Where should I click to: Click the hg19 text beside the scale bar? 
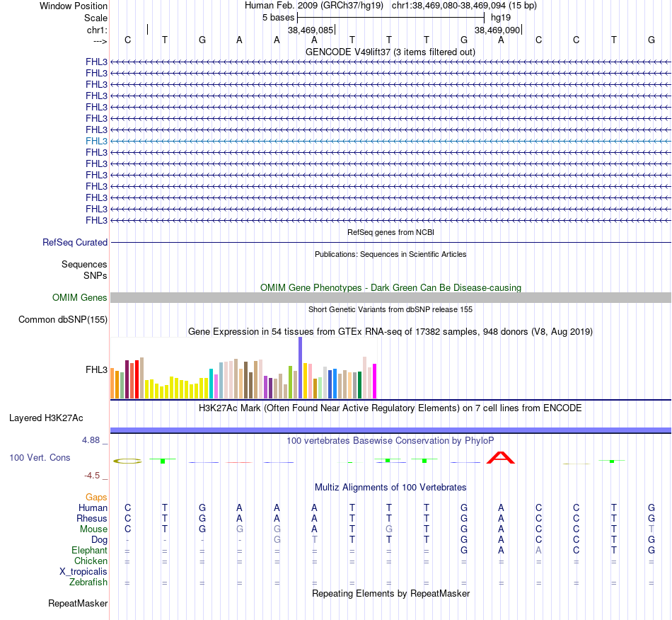(501, 18)
